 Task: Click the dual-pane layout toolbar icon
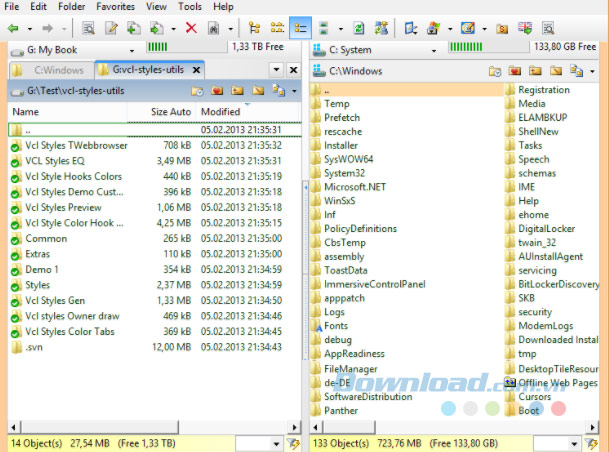pos(323,28)
